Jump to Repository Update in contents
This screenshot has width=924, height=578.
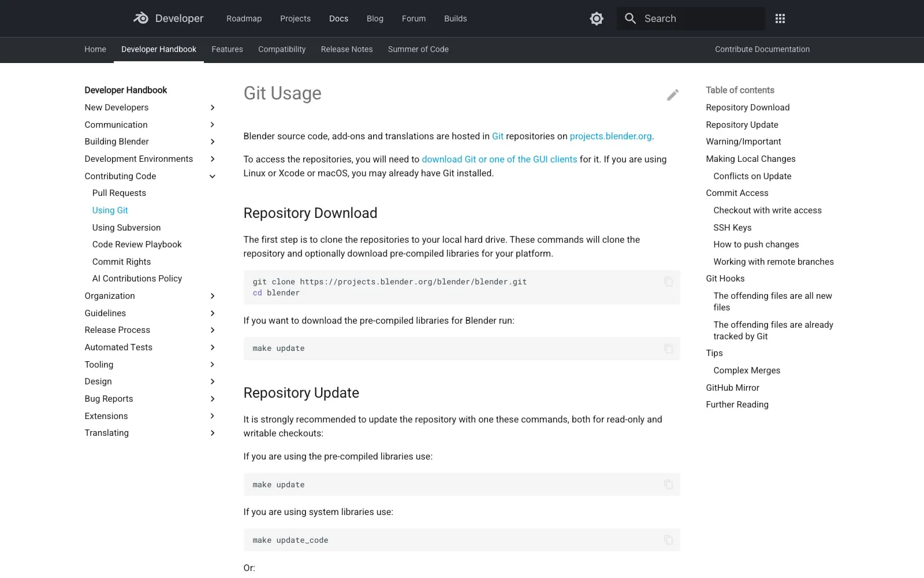742,125
